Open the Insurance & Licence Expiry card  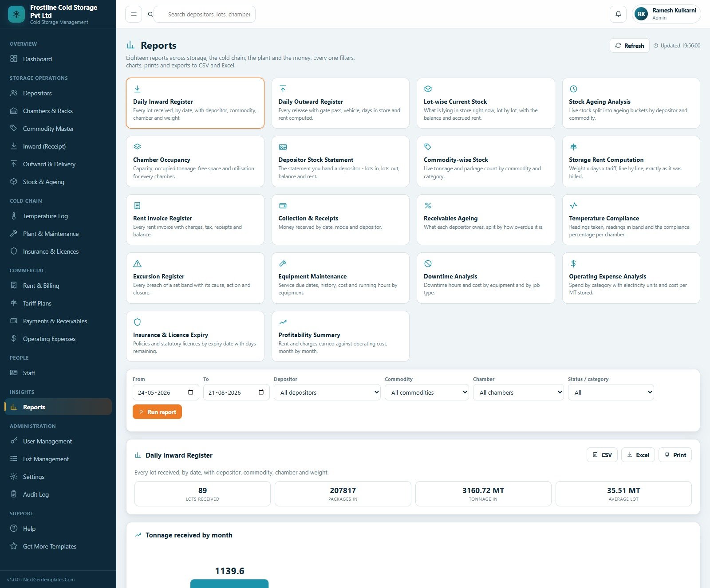[x=195, y=337]
